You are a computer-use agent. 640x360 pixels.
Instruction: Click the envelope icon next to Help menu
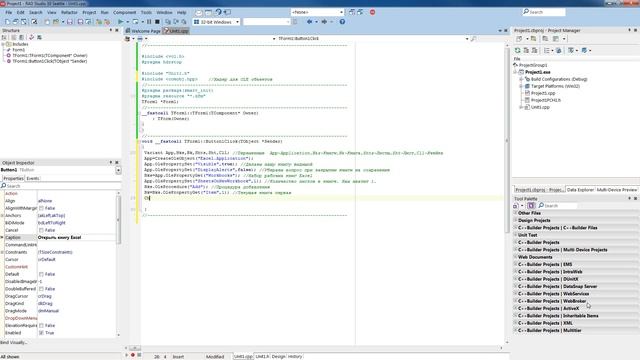(198, 12)
